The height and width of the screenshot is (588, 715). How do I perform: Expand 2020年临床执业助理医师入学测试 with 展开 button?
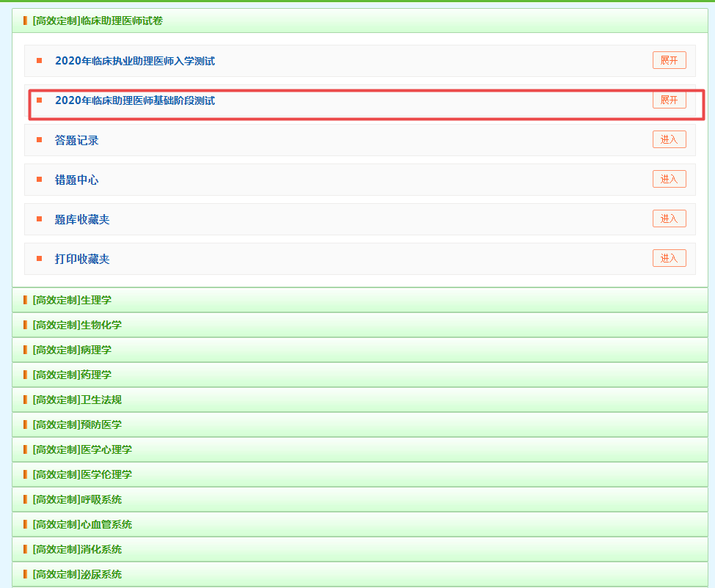coord(669,60)
